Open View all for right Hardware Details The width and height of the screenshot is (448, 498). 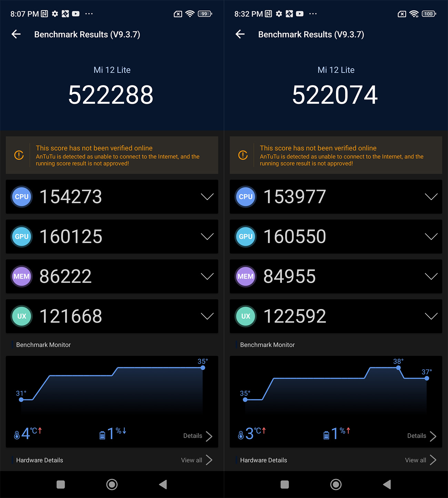(x=421, y=460)
